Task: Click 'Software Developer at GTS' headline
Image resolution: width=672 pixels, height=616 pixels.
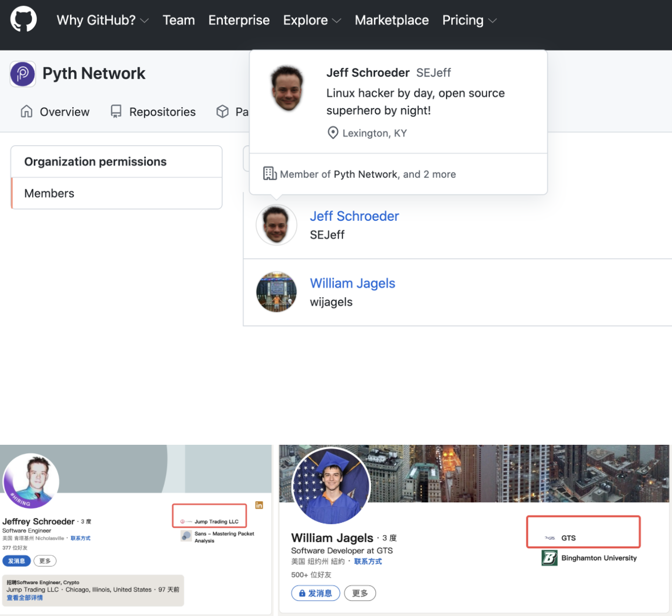Action: click(342, 551)
